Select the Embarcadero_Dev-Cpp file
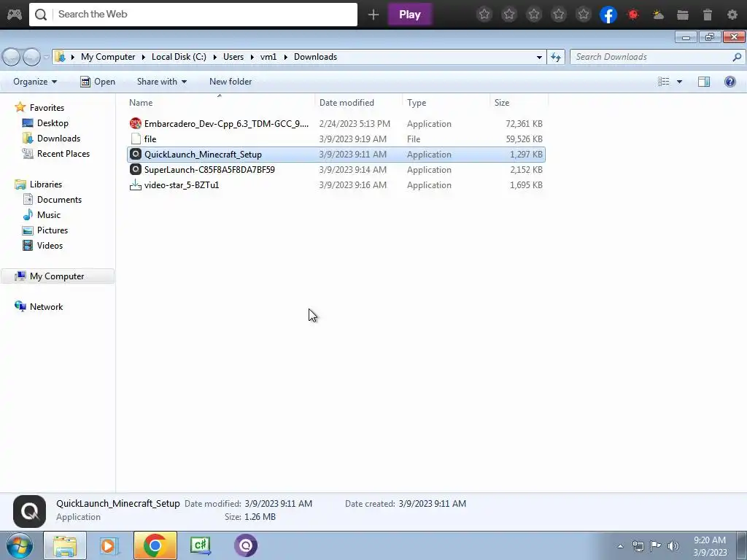The image size is (747, 560). (x=336, y=124)
